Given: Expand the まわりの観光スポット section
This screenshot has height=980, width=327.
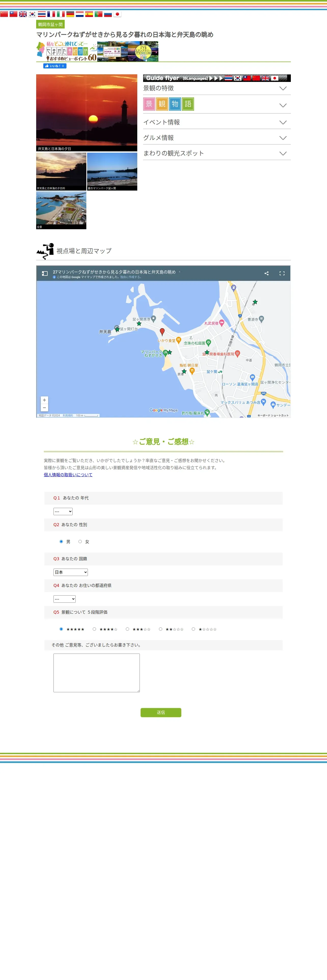Looking at the screenshot, I should coord(217,153).
